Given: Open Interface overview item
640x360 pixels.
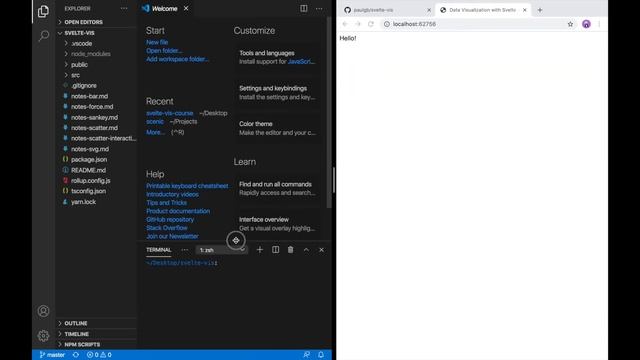Looking at the screenshot, I should coord(277,224).
